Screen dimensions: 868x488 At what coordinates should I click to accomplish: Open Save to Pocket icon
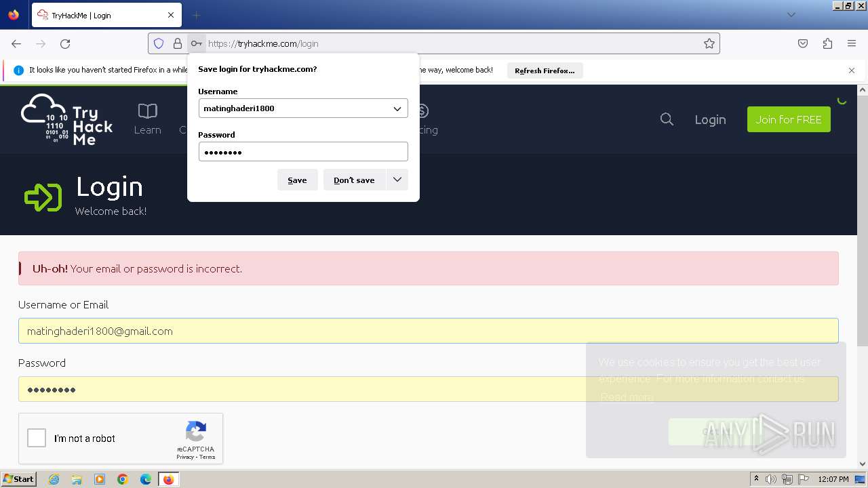pos(803,43)
